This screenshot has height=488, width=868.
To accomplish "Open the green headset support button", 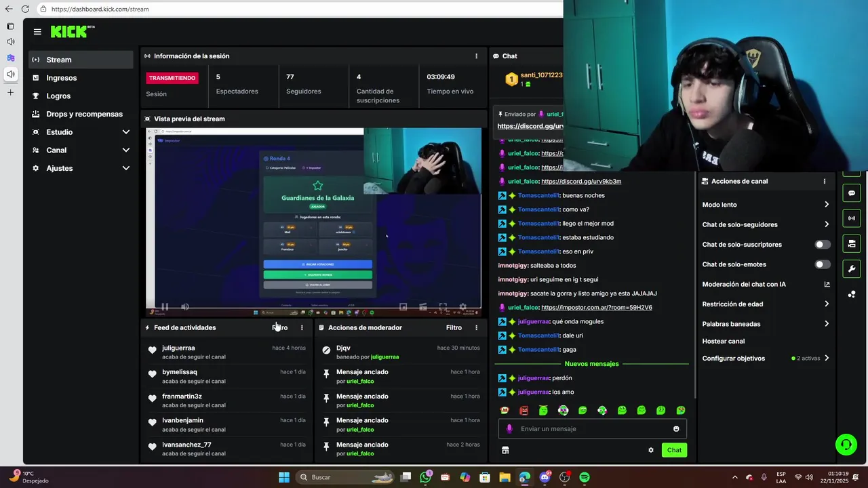I will coord(846,445).
